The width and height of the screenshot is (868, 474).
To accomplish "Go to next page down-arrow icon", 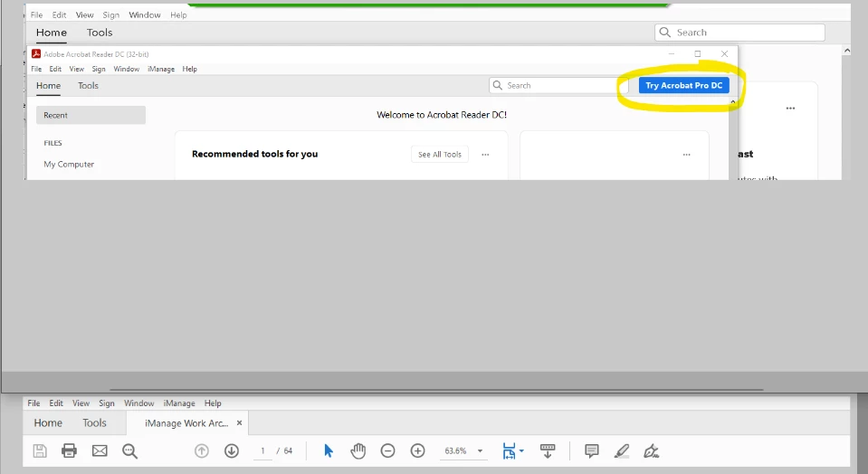I will [232, 450].
